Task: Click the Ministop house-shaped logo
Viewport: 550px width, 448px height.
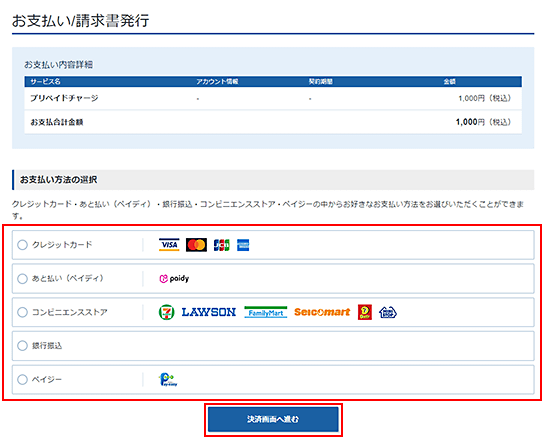Action: pyautogui.click(x=388, y=312)
